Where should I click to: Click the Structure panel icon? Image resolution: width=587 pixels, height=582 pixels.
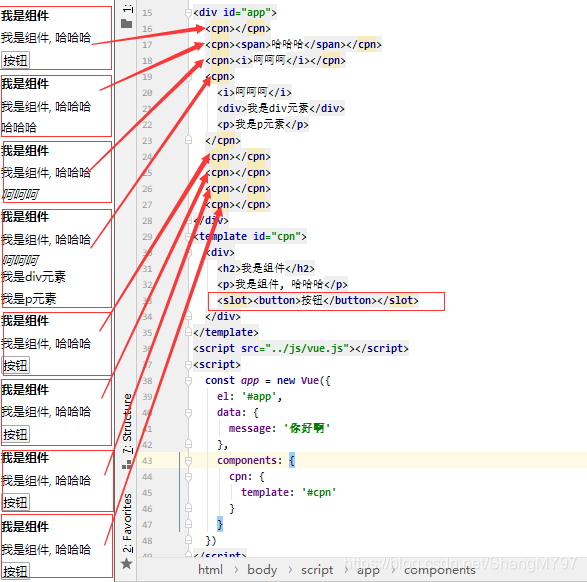click(127, 464)
